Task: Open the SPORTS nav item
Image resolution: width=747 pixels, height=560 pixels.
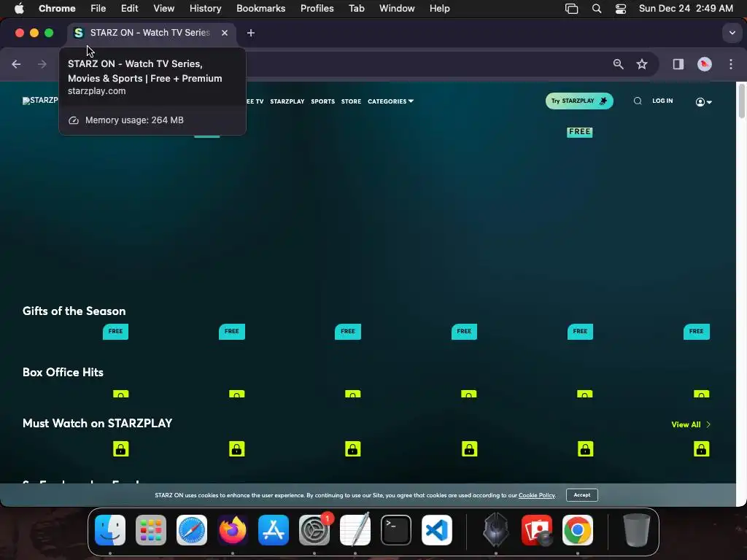Action: (322, 101)
